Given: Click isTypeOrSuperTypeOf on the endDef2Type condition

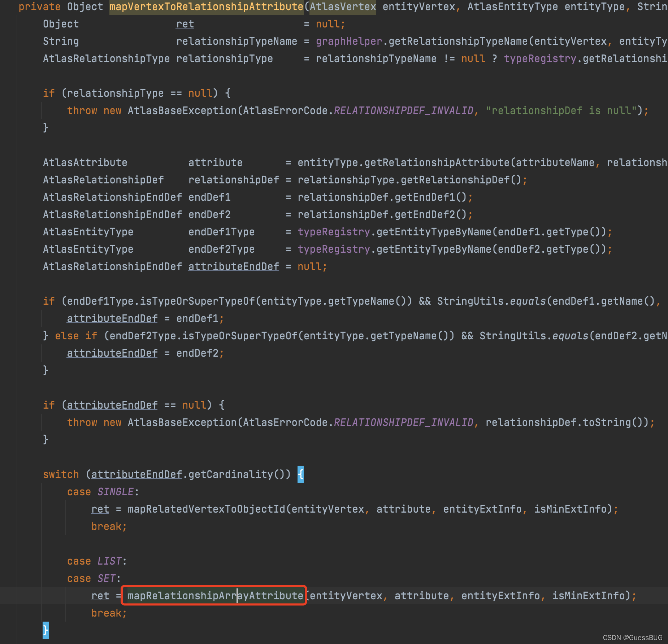Looking at the screenshot, I should click(240, 336).
